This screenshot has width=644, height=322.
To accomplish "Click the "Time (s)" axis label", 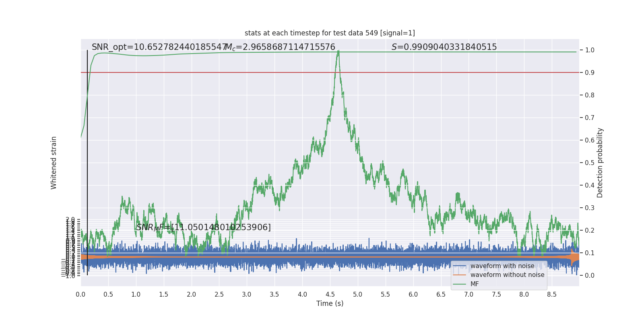I will [330, 303].
